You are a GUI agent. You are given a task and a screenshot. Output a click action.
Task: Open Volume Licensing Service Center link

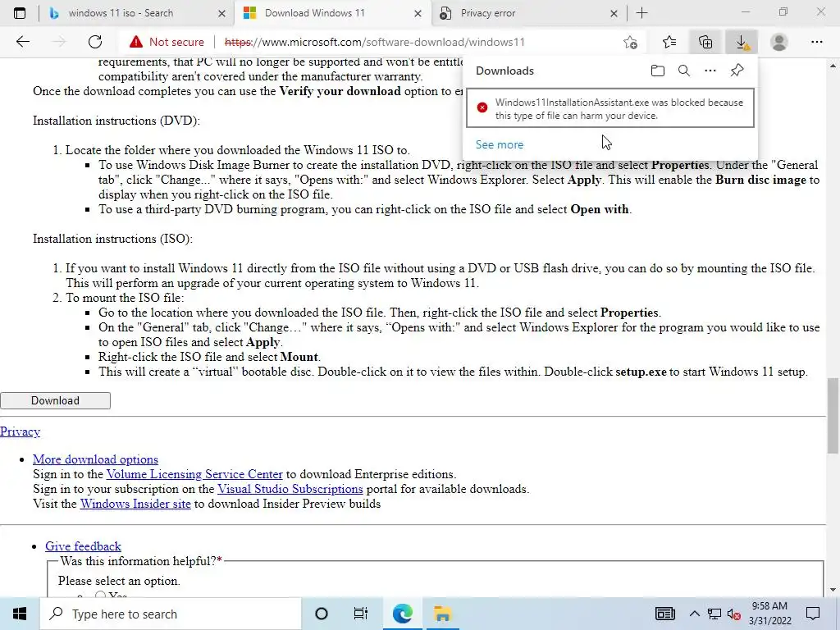click(x=194, y=474)
